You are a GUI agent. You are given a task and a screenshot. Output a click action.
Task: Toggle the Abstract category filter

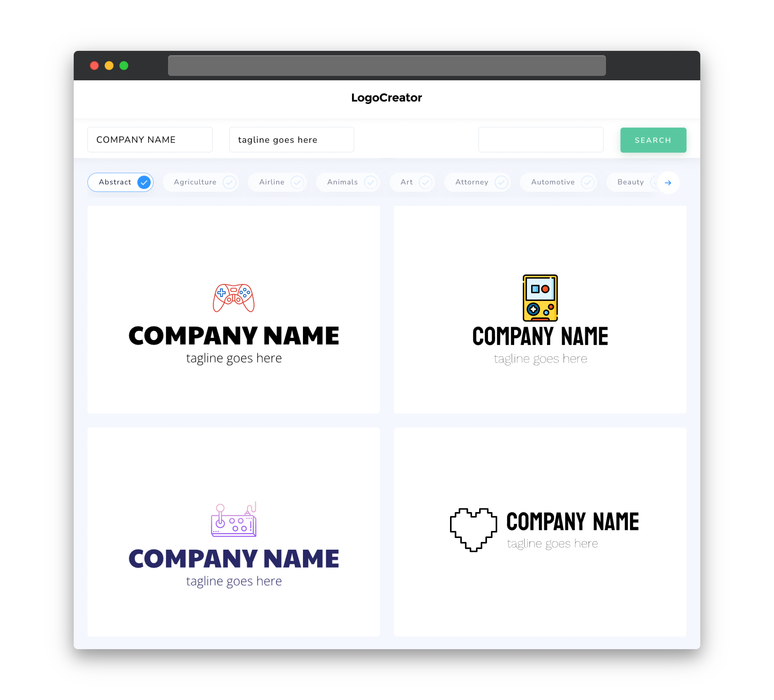pos(121,182)
